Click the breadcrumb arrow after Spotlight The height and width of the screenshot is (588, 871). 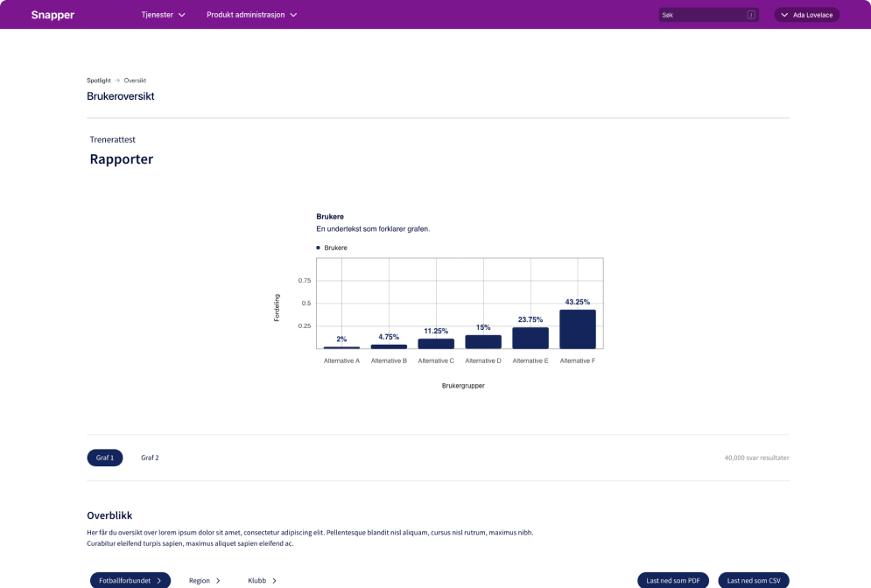pyautogui.click(x=117, y=80)
